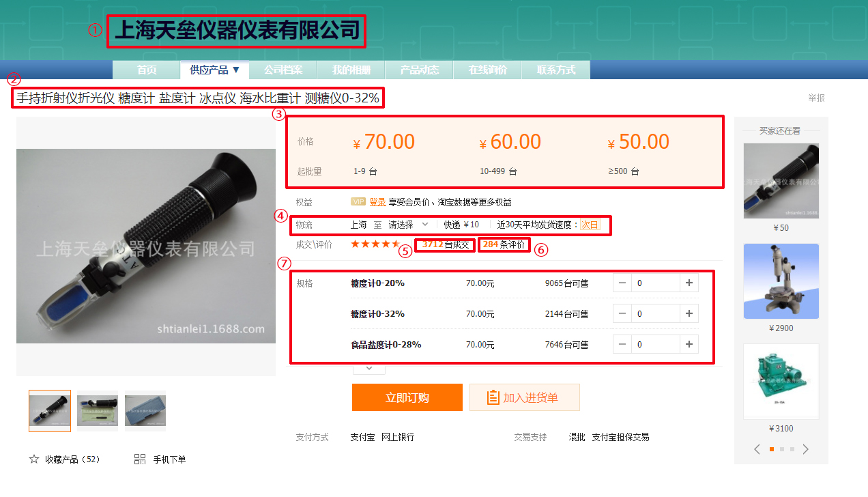Click the 手机下单 QR code icon
This screenshot has height=497, width=868.
140,459
